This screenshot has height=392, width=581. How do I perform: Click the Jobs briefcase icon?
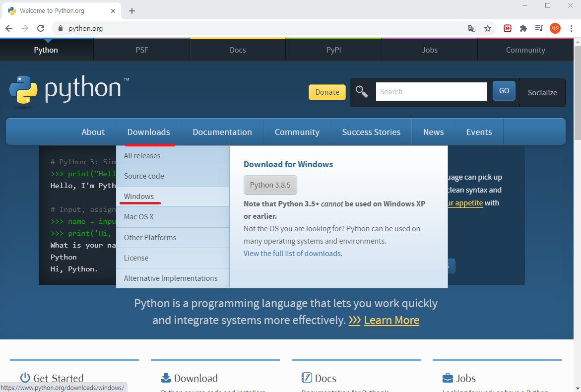click(x=448, y=378)
